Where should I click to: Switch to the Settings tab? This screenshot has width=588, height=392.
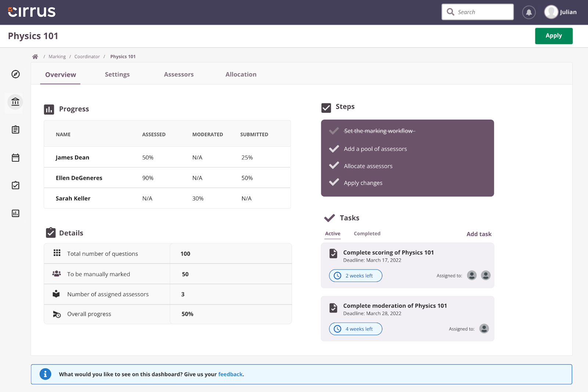point(117,75)
